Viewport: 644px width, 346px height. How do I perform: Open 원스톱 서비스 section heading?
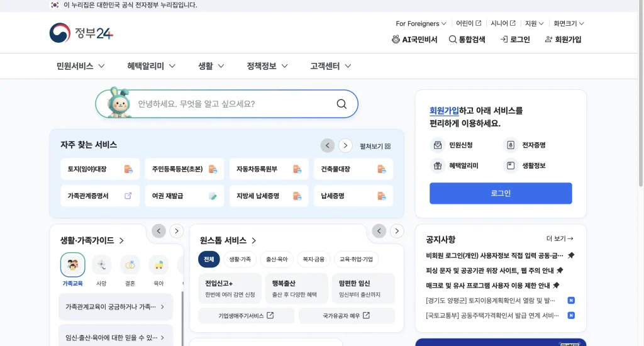pyautogui.click(x=228, y=240)
